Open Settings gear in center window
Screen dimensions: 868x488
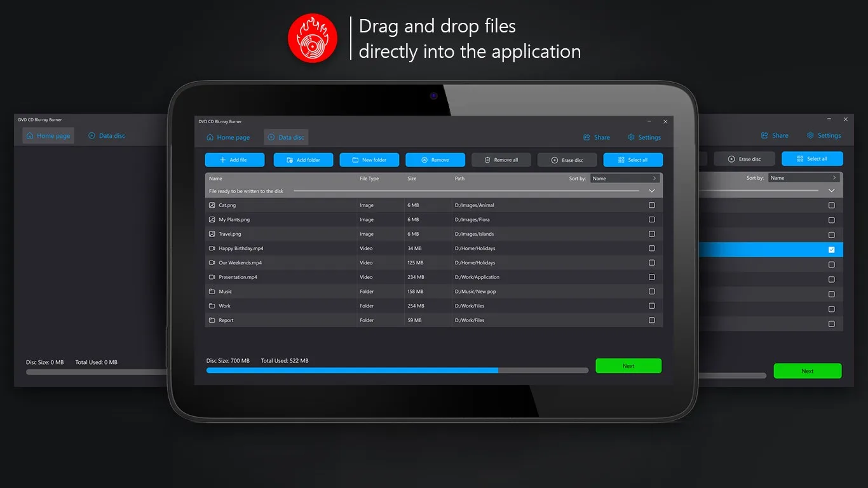click(x=631, y=137)
